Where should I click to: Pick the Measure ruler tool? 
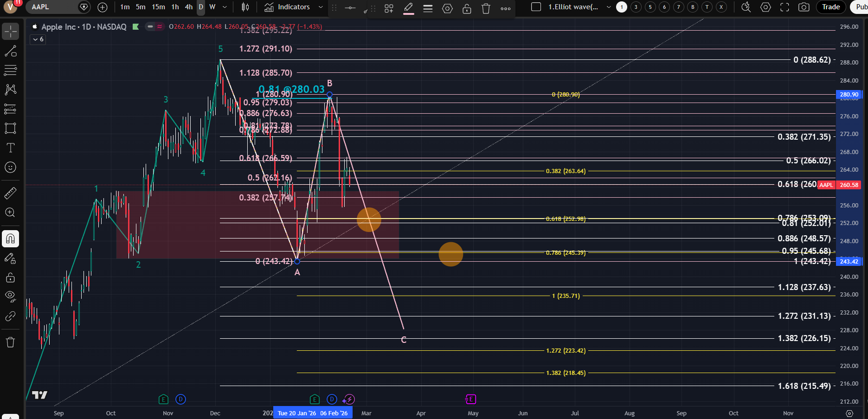point(10,193)
